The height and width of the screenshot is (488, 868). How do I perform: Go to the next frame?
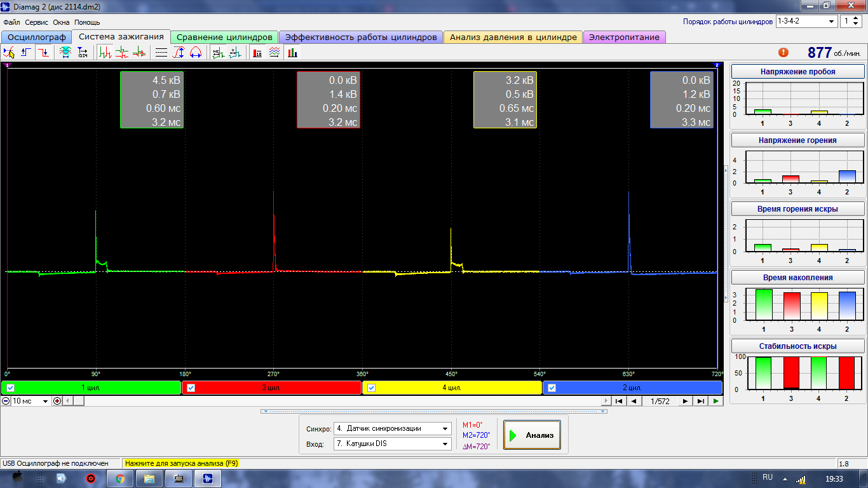coord(685,401)
